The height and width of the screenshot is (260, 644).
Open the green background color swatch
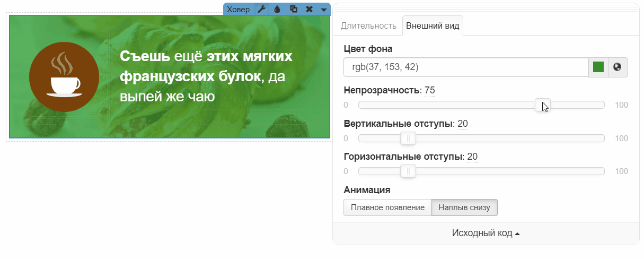coord(598,67)
